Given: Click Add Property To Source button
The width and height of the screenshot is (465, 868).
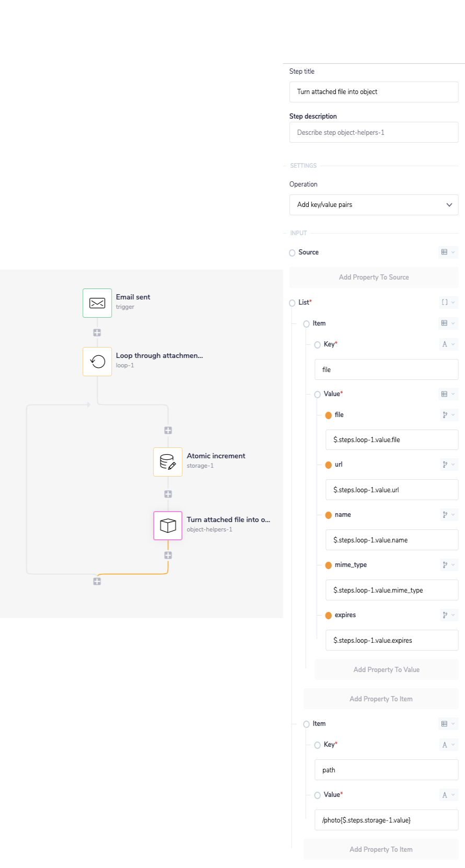Looking at the screenshot, I should 374,277.
